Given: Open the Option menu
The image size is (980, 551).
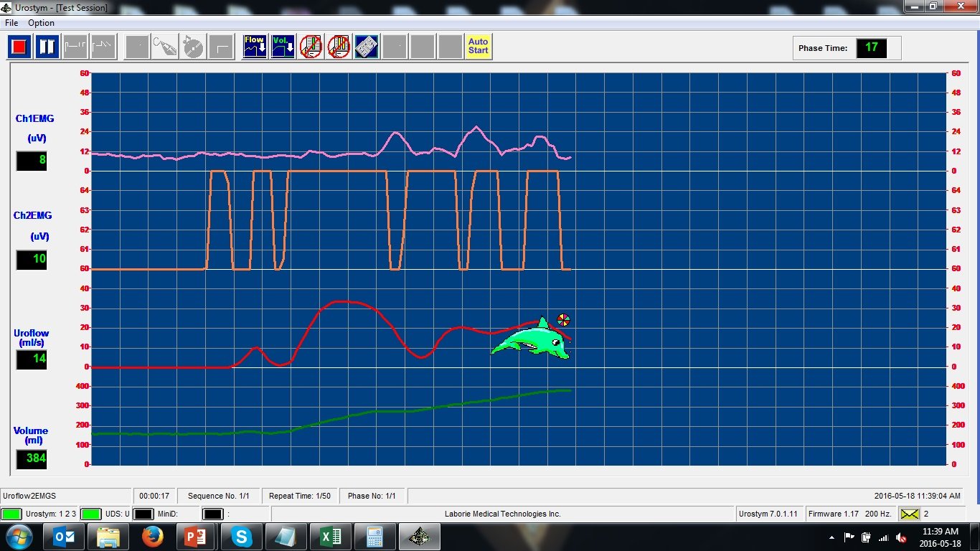Looking at the screenshot, I should point(41,23).
